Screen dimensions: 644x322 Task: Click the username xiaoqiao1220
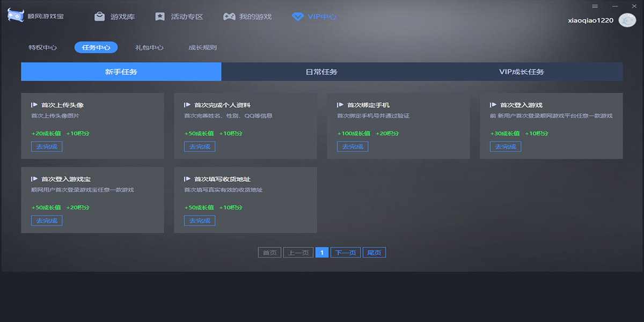click(x=591, y=20)
